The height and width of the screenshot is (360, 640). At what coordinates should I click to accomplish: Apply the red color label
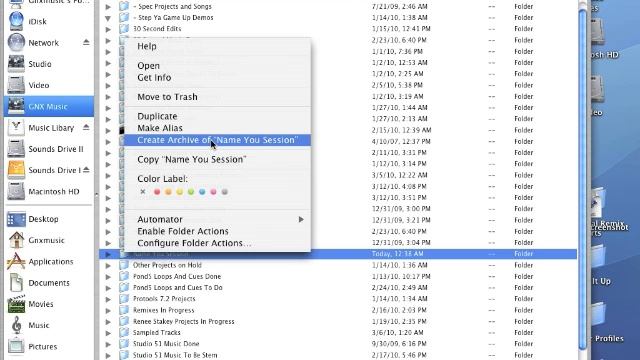coord(157,191)
